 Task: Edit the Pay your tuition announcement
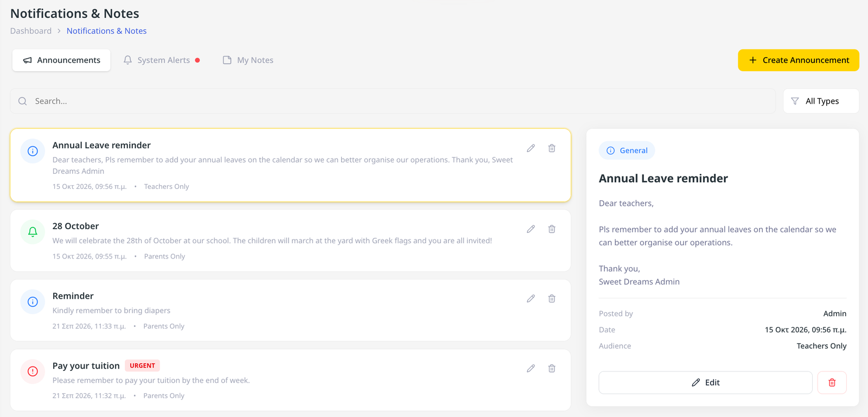531,369
